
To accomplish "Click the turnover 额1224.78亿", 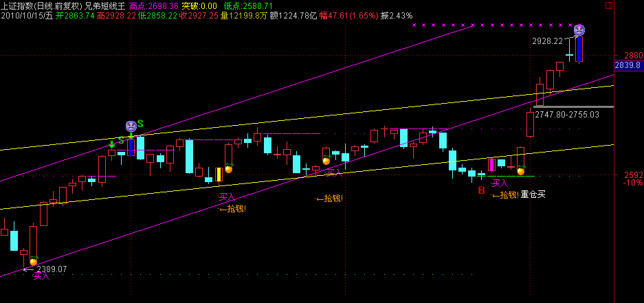I will coord(293,16).
